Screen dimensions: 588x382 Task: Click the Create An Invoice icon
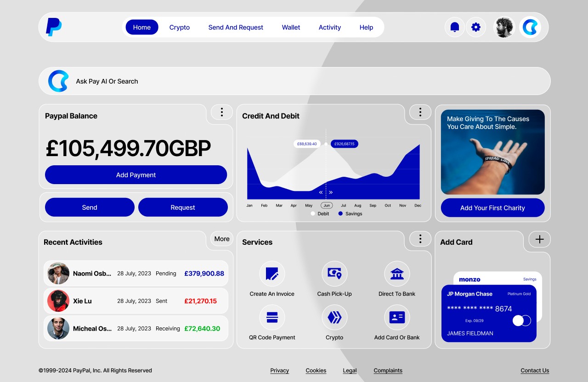(272, 274)
